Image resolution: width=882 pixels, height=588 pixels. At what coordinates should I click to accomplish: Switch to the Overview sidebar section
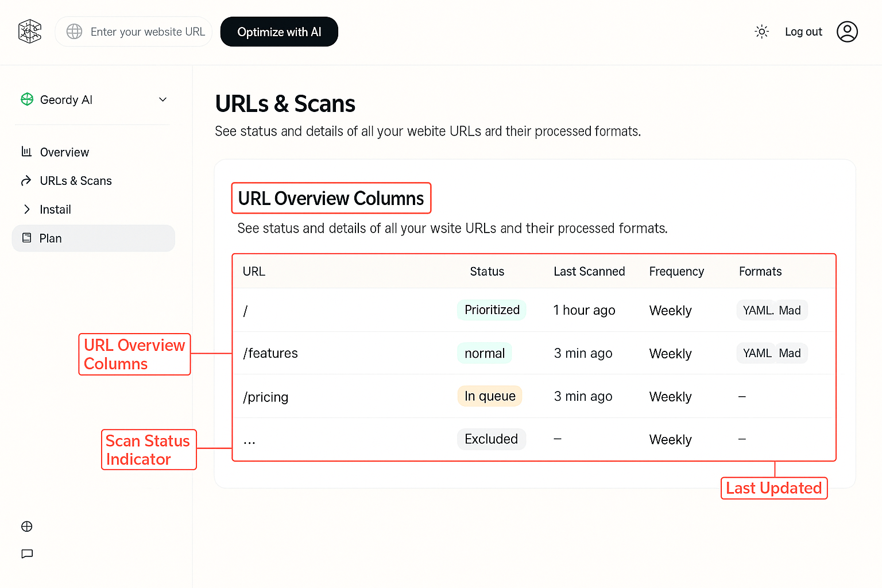64,152
